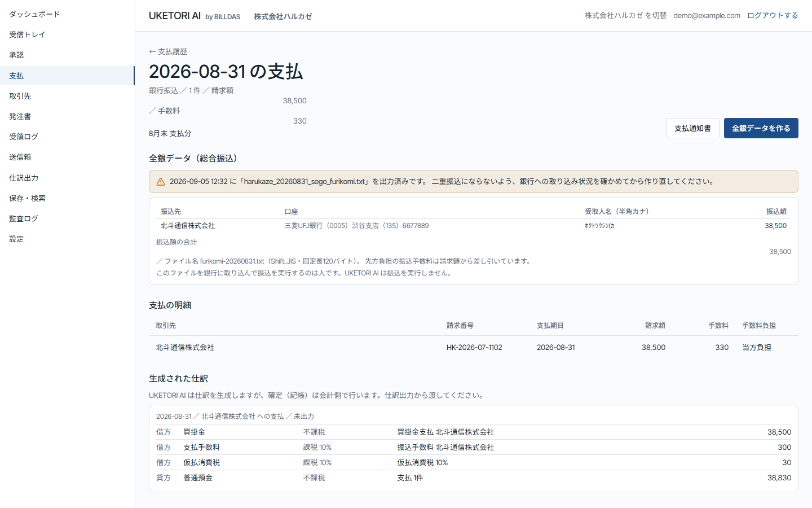Click the 手数料負担 column header
Image resolution: width=812 pixels, height=508 pixels.
pos(759,326)
